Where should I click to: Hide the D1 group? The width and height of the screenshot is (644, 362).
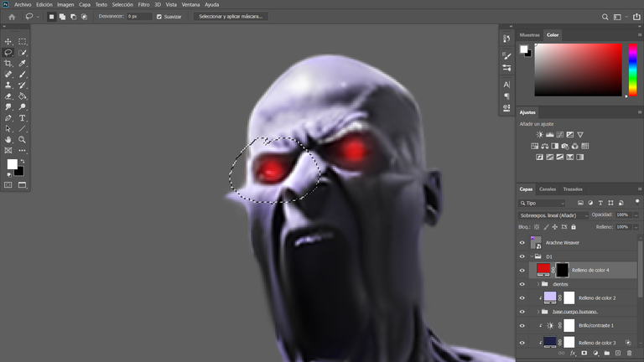(522, 256)
